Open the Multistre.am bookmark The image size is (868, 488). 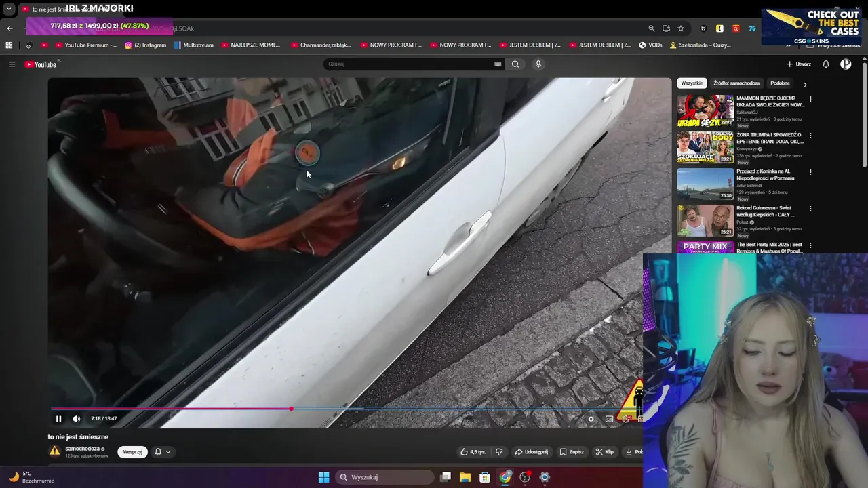pos(193,45)
